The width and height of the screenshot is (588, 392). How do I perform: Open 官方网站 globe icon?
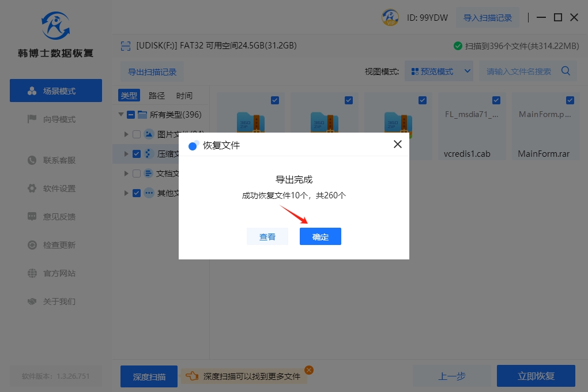[32, 273]
